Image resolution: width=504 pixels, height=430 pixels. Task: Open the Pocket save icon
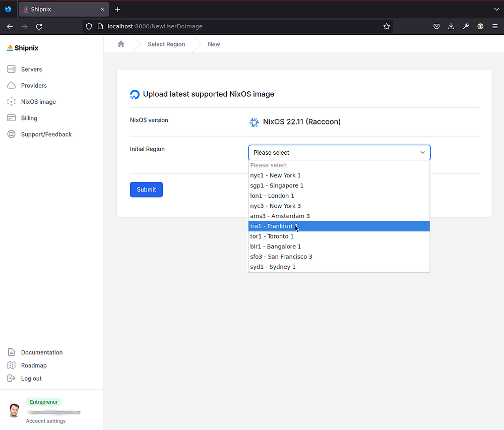(x=436, y=26)
